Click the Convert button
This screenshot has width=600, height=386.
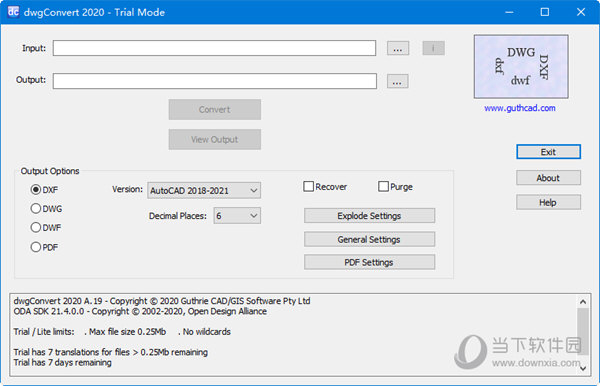(x=215, y=109)
